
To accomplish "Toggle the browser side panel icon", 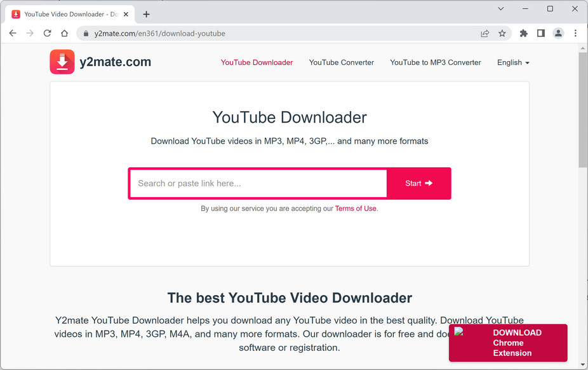I will point(541,34).
